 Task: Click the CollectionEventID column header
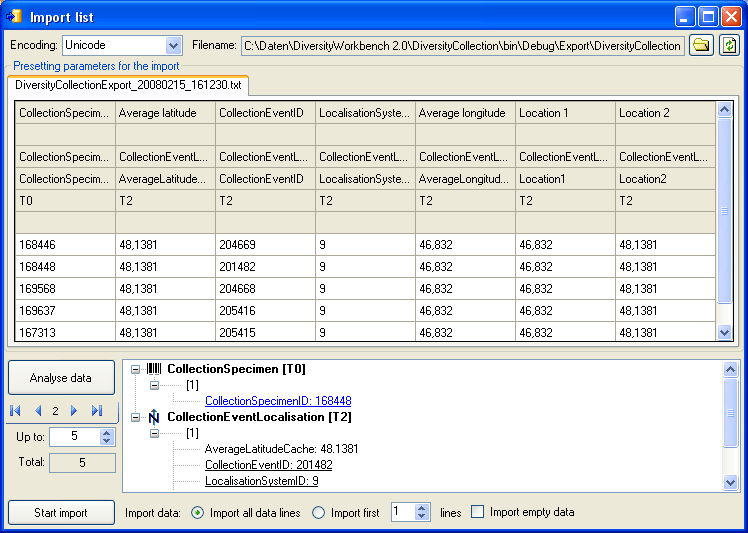[x=265, y=113]
